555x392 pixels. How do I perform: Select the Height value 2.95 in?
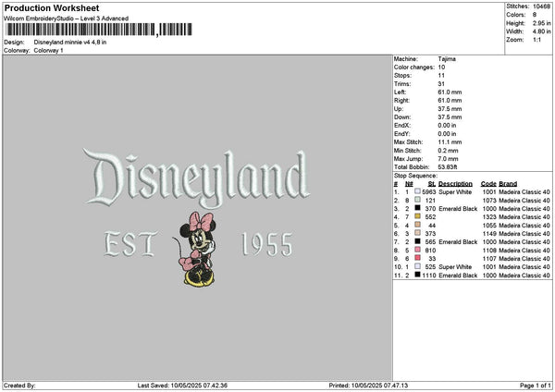[x=541, y=23]
